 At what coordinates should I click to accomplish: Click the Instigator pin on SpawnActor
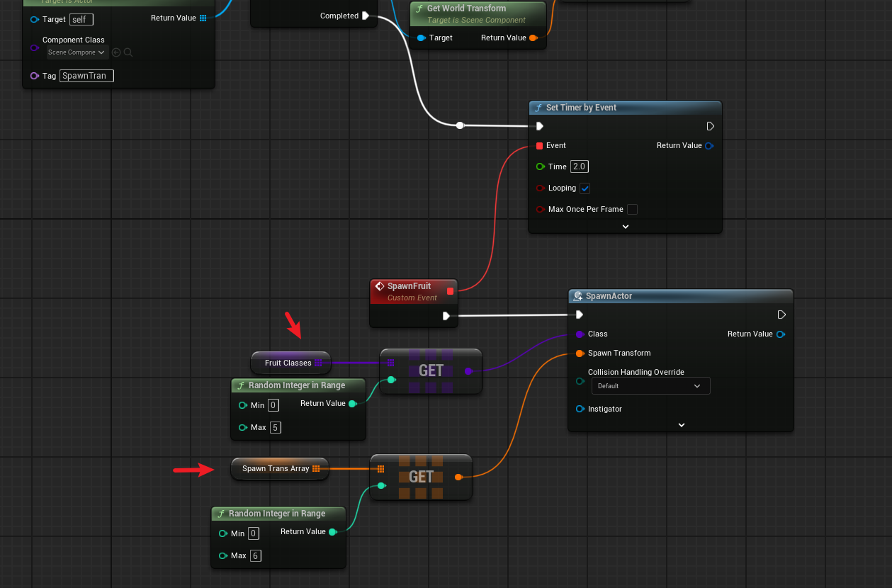point(580,409)
